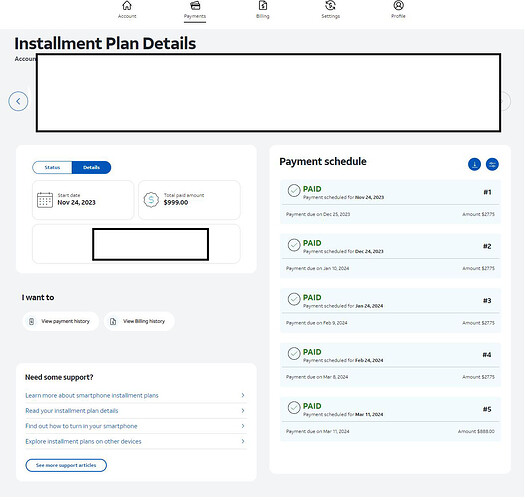This screenshot has width=525, height=500.
Task: Go to previous item with left arrow
Action: click(18, 101)
